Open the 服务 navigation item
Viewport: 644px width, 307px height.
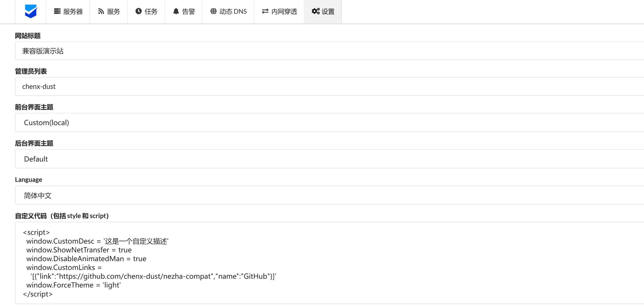[108, 12]
